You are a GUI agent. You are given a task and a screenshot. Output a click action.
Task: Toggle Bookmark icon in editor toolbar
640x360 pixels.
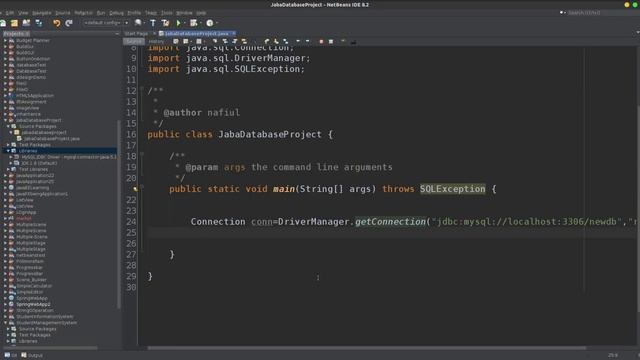click(x=286, y=41)
